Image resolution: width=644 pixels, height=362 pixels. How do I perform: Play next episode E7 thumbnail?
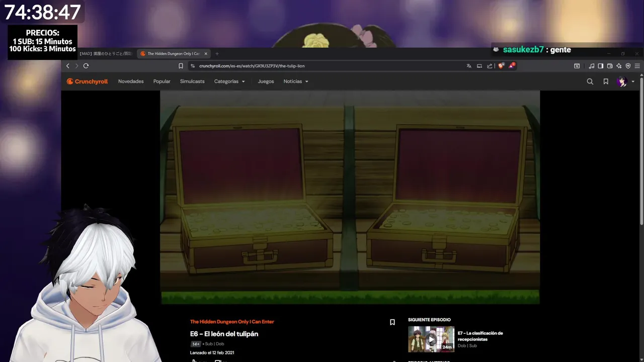431,339
